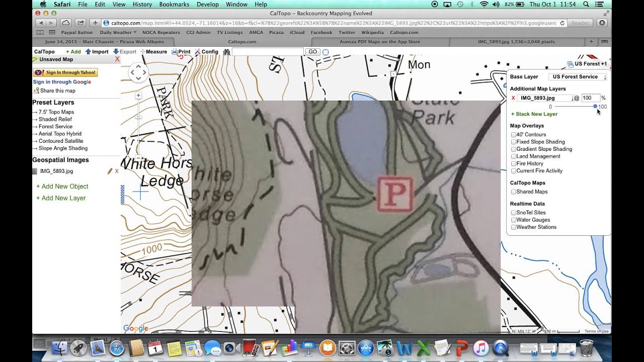Click the opacity percent input field
644x362 pixels.
point(590,98)
